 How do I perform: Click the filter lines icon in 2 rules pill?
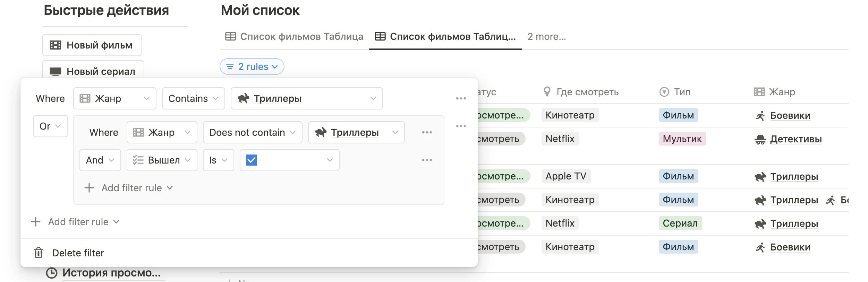click(230, 67)
